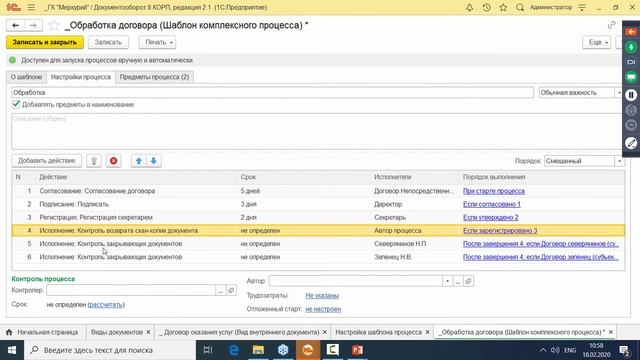Click Windows taskbar search box

click(109, 350)
